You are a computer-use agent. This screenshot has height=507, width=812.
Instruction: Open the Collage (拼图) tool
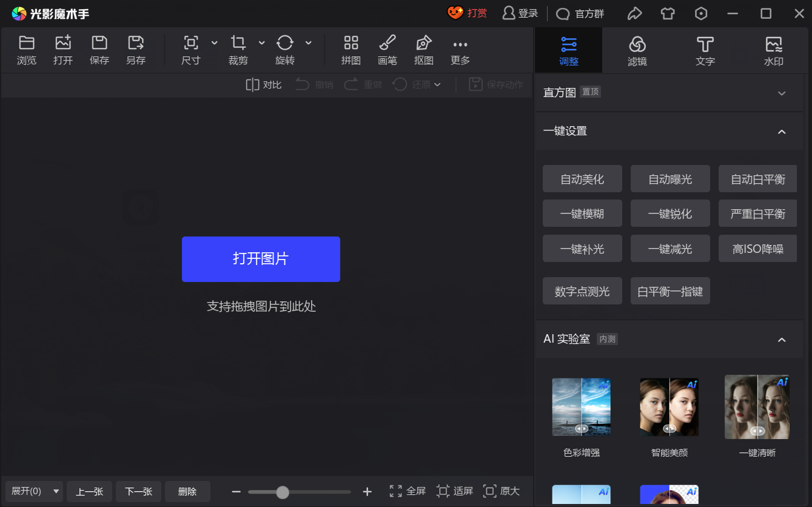tap(351, 43)
